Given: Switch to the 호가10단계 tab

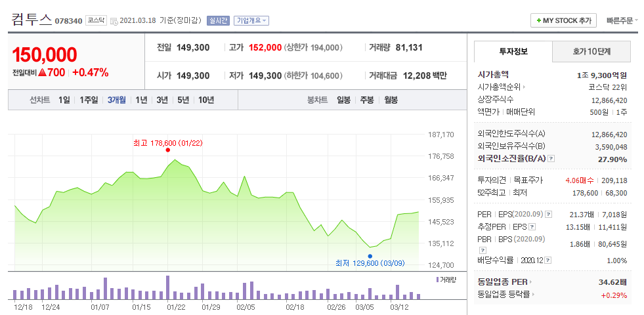Looking at the screenshot, I should click(x=591, y=52).
